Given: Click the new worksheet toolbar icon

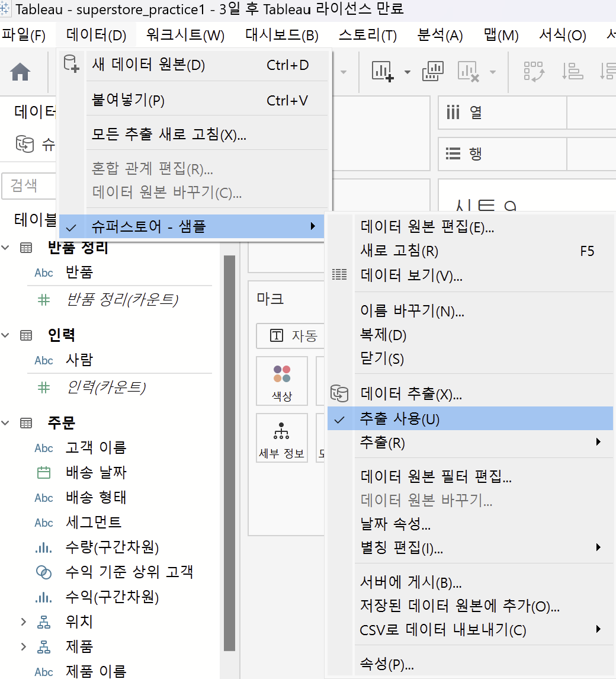Looking at the screenshot, I should (x=383, y=72).
